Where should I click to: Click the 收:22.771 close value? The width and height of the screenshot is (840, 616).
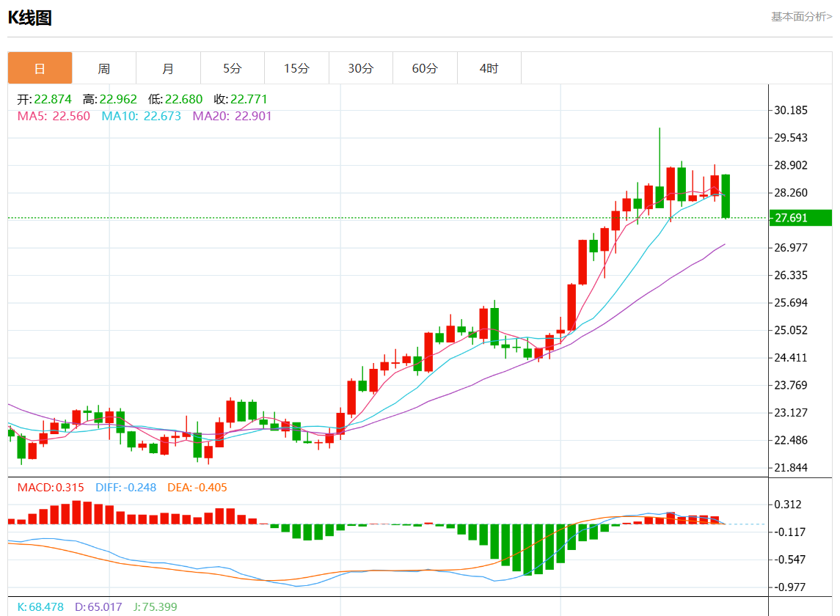point(241,99)
